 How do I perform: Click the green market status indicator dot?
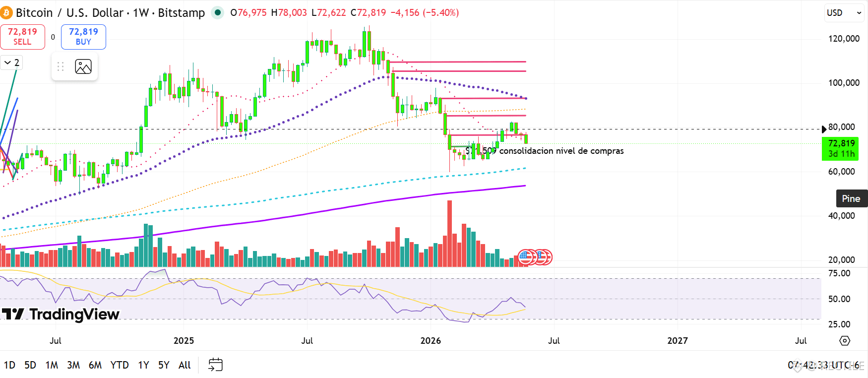pos(217,13)
